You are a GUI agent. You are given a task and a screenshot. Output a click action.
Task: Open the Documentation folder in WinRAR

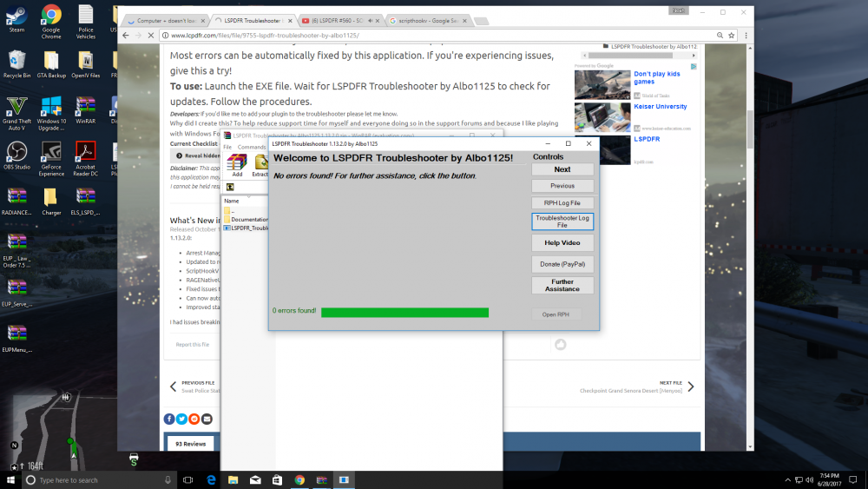(246, 219)
